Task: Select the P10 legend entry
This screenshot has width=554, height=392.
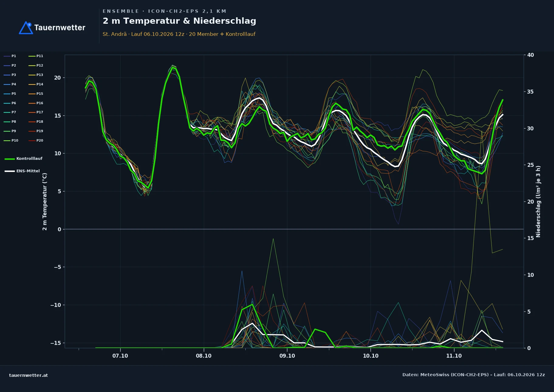Action: pos(11,140)
